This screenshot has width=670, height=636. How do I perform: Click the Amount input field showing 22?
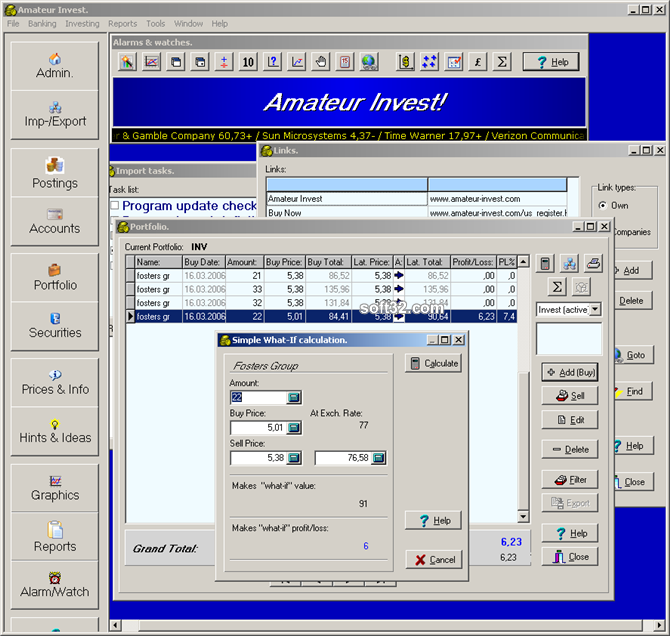[259, 398]
